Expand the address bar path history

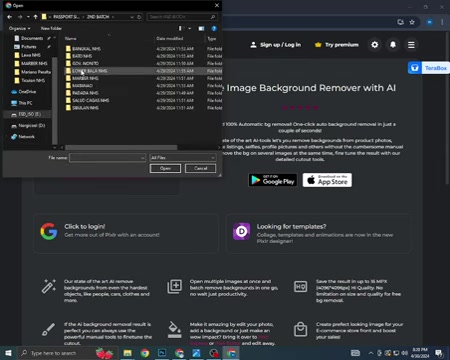coord(132,17)
